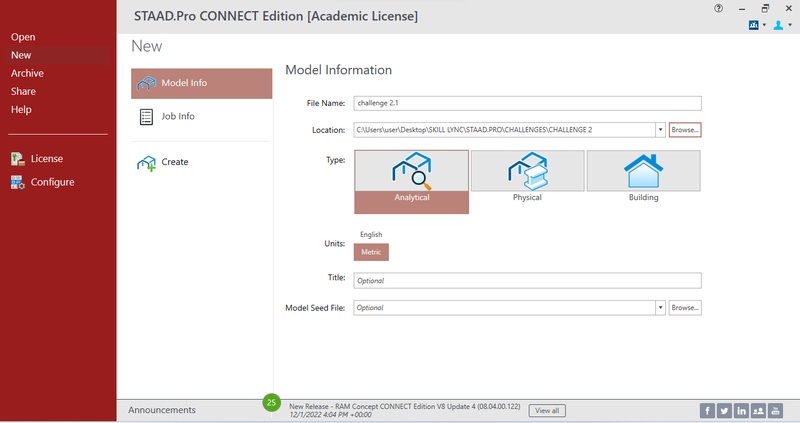Open the Help menu item

pyautogui.click(x=21, y=110)
